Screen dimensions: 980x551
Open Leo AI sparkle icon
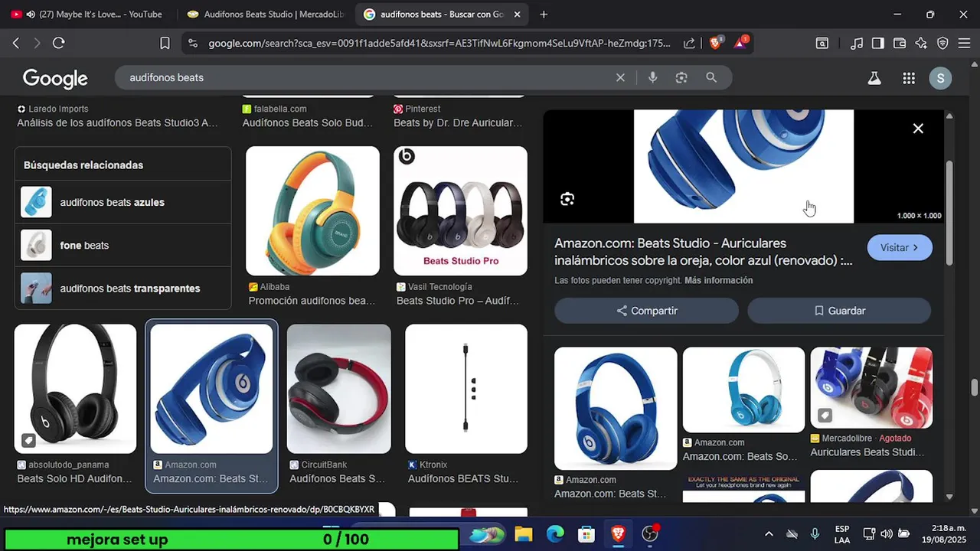(x=921, y=44)
